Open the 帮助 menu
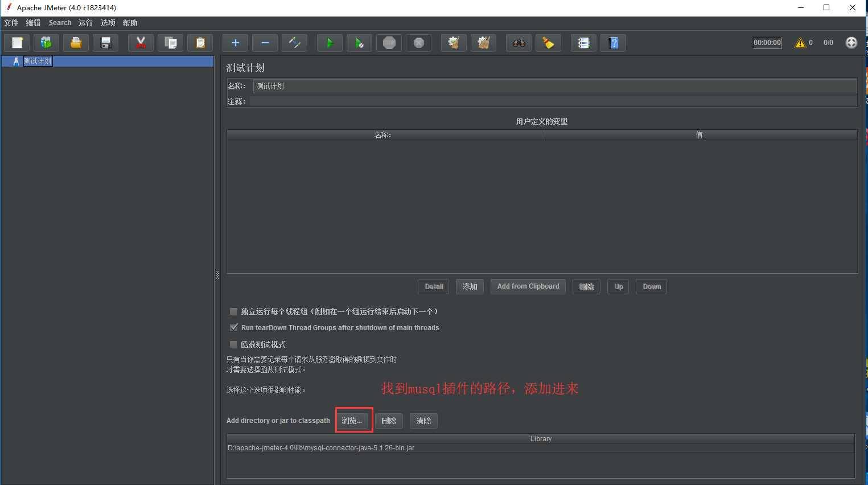The width and height of the screenshot is (868, 485). pos(130,23)
